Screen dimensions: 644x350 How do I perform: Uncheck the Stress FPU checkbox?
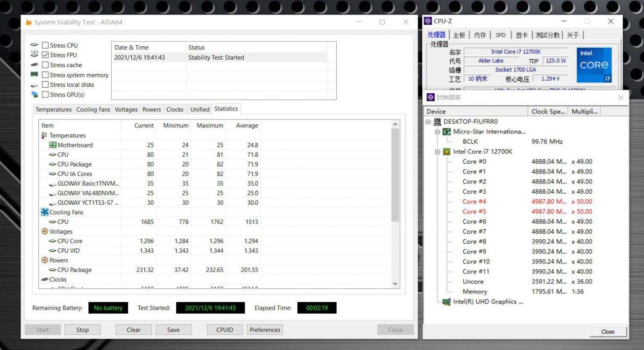(45, 55)
